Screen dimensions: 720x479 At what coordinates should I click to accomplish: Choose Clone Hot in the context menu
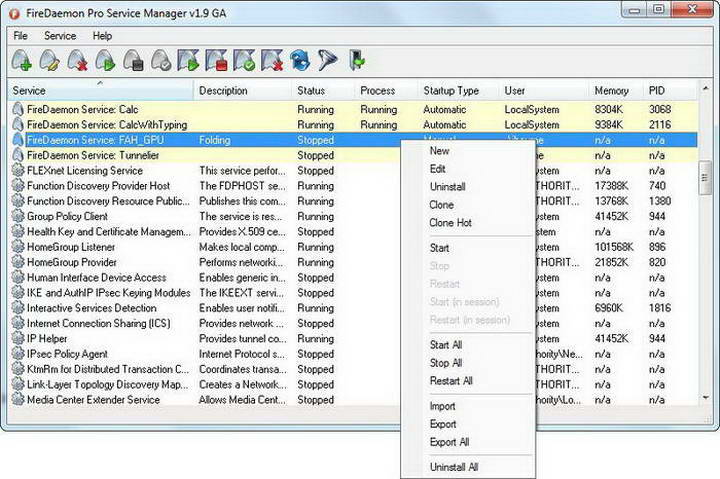tap(468, 223)
